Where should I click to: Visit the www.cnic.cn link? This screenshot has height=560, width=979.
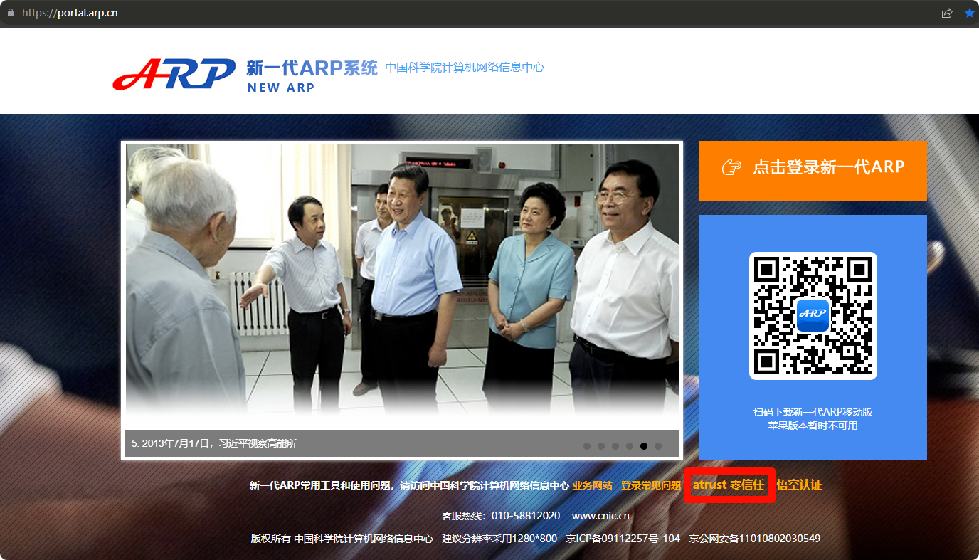click(600, 516)
